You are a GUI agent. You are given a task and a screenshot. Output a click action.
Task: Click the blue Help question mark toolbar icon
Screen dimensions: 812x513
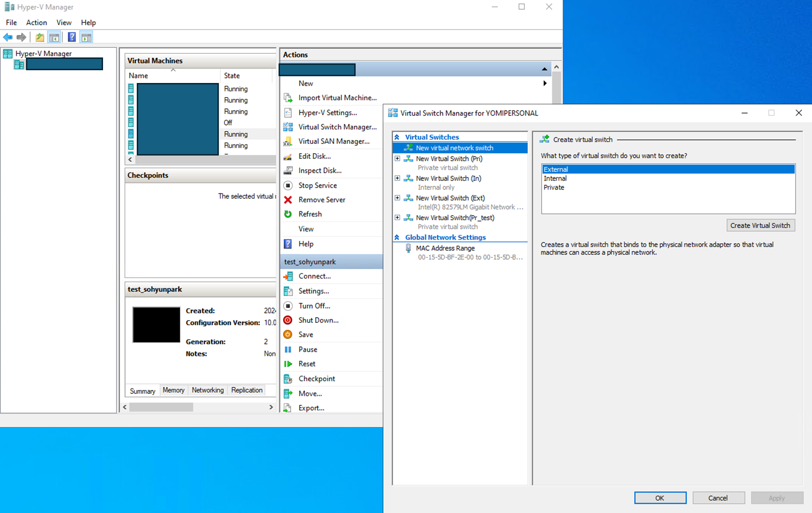click(x=72, y=37)
